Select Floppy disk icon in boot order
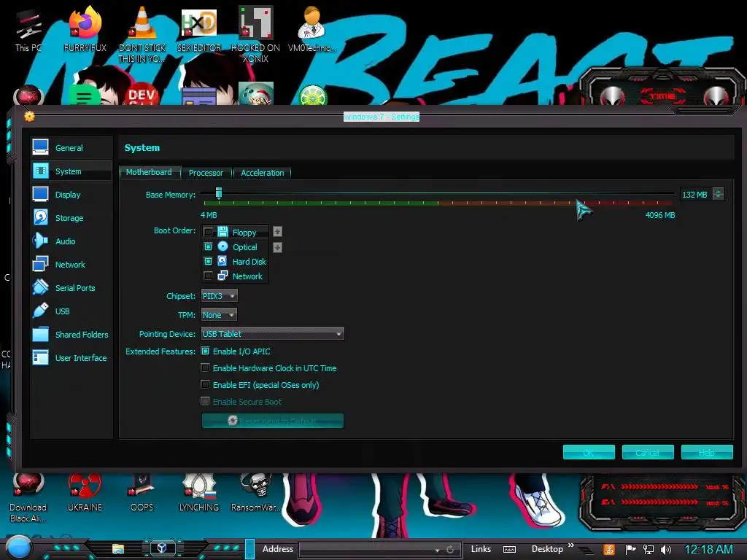This screenshot has height=560, width=747. tap(222, 232)
